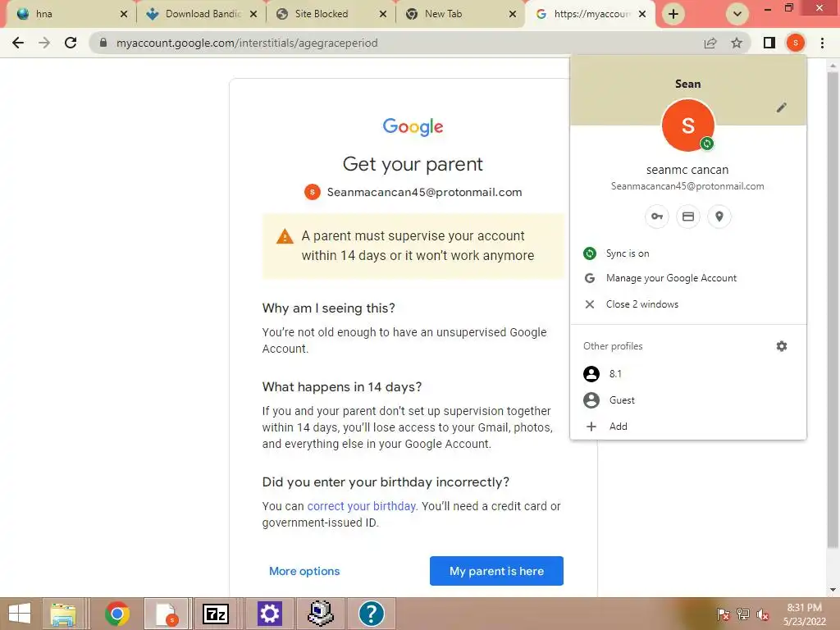The height and width of the screenshot is (630, 840).
Task: Open the computer monitor taskbar app
Action: 321,614
